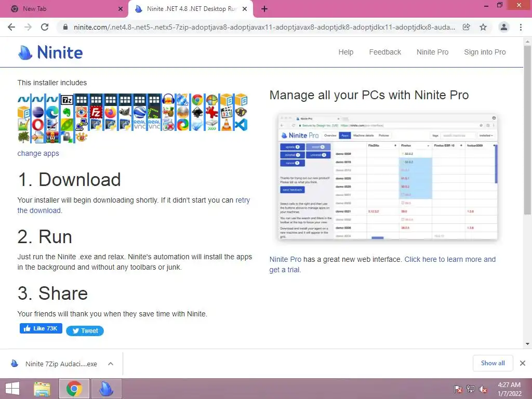The width and height of the screenshot is (532, 399).
Task: Click the Notepad++ icon
Action: coord(23,124)
